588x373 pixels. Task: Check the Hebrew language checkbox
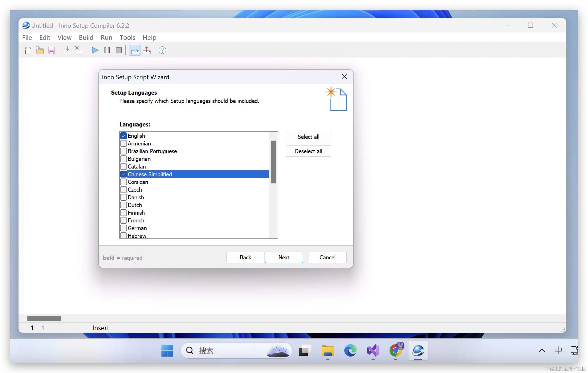coord(124,235)
